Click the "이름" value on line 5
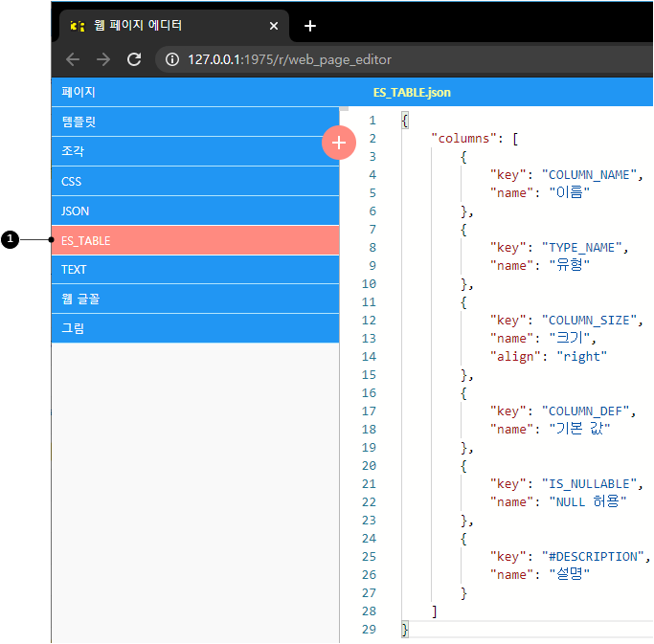 point(570,192)
